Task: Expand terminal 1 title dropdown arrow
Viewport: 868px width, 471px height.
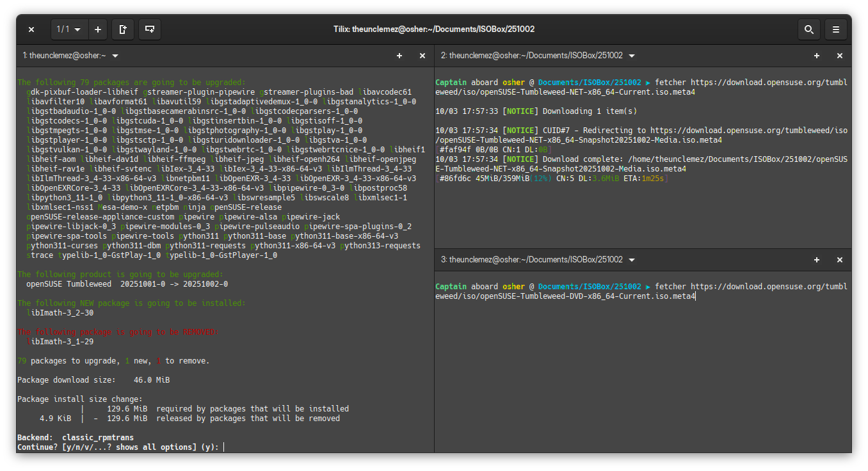Action: (115, 56)
